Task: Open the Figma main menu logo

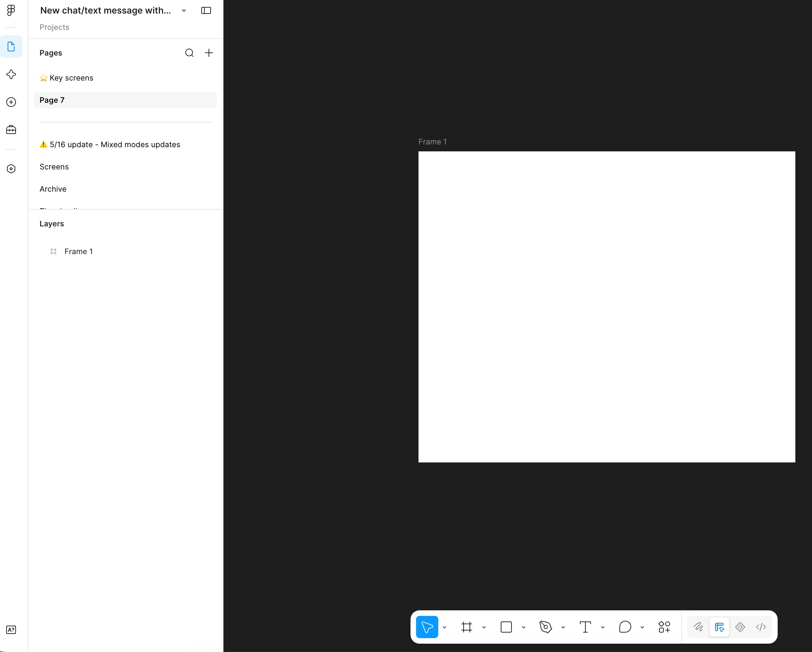Action: [11, 10]
